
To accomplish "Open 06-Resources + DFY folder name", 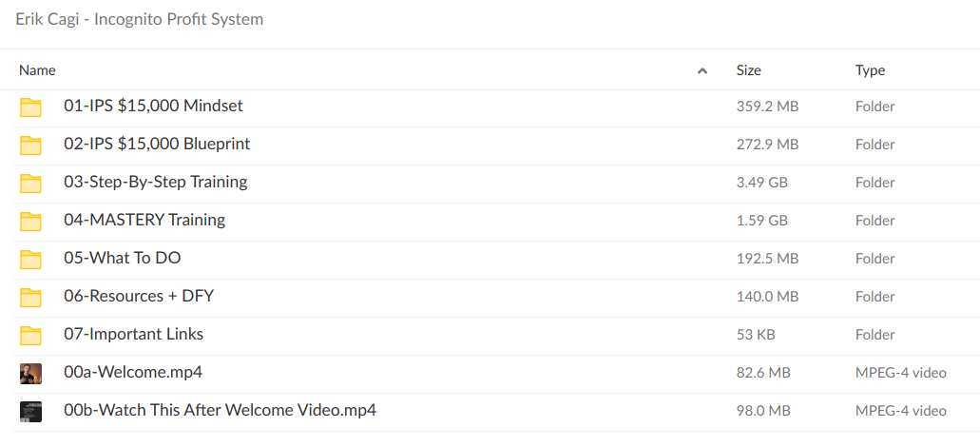I will tap(139, 296).
